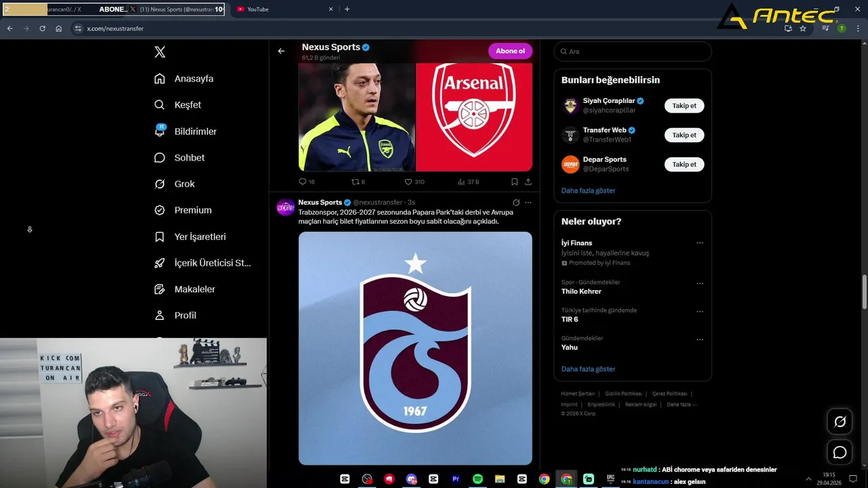Viewport: 868px width, 488px height.
Task: Click Nexus Sports avatar on Trabzonspor post
Action: [285, 207]
